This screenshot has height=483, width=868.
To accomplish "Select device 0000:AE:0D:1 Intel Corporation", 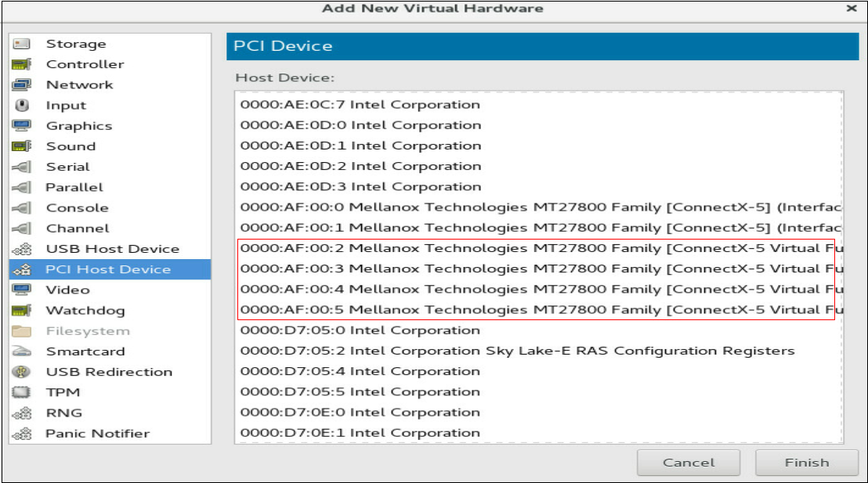I will tap(539, 146).
